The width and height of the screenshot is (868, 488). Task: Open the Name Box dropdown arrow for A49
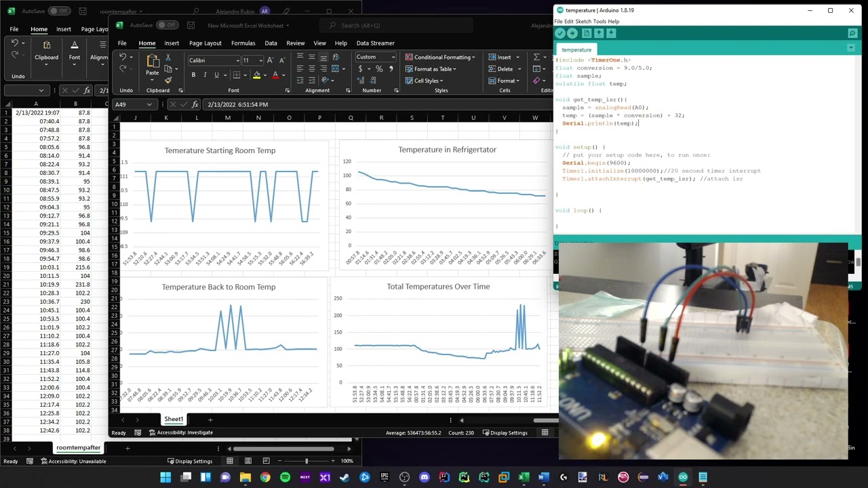149,104
